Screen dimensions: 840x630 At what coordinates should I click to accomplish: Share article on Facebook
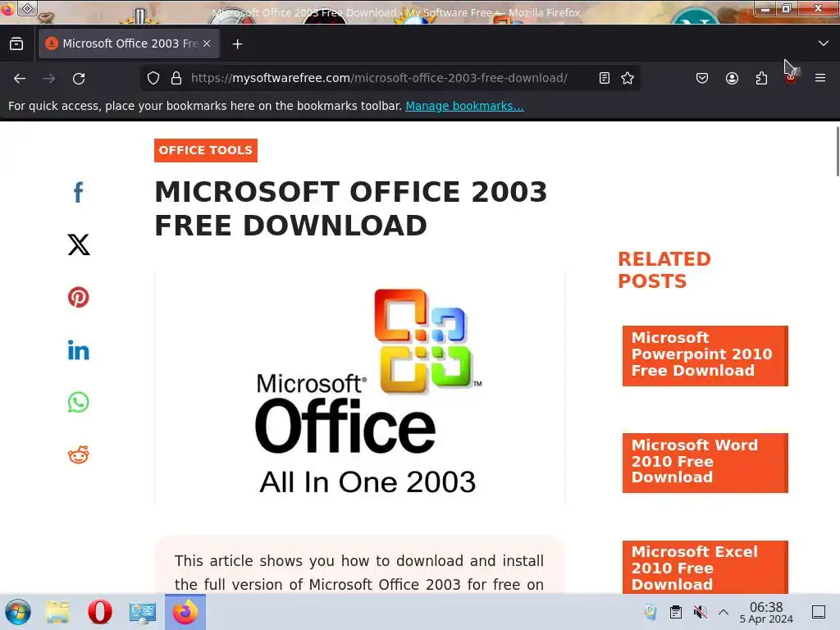coord(78,192)
